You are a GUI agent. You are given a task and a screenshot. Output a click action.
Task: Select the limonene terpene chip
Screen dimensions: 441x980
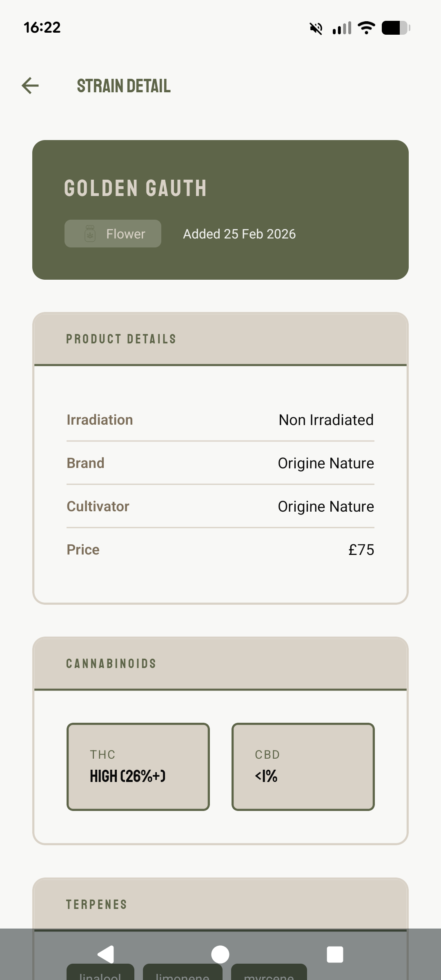coord(183,974)
